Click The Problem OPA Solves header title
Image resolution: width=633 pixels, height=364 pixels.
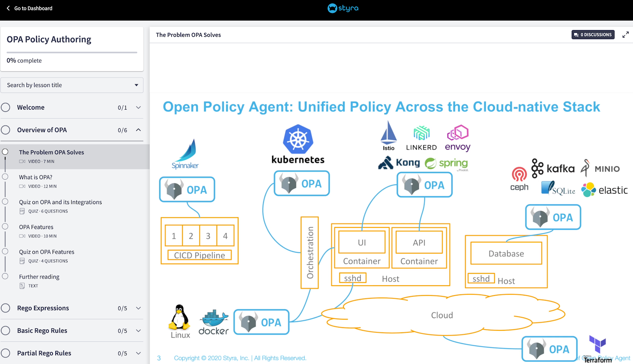click(x=188, y=35)
